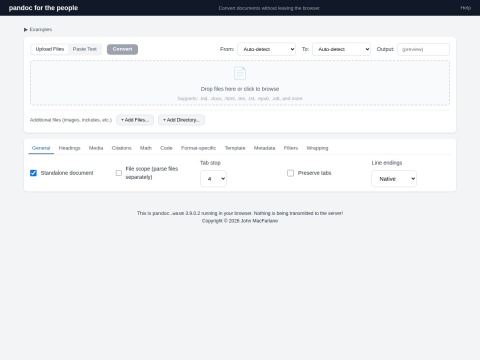The width and height of the screenshot is (480, 360).
Task: Open the Media tab
Action: point(96,148)
